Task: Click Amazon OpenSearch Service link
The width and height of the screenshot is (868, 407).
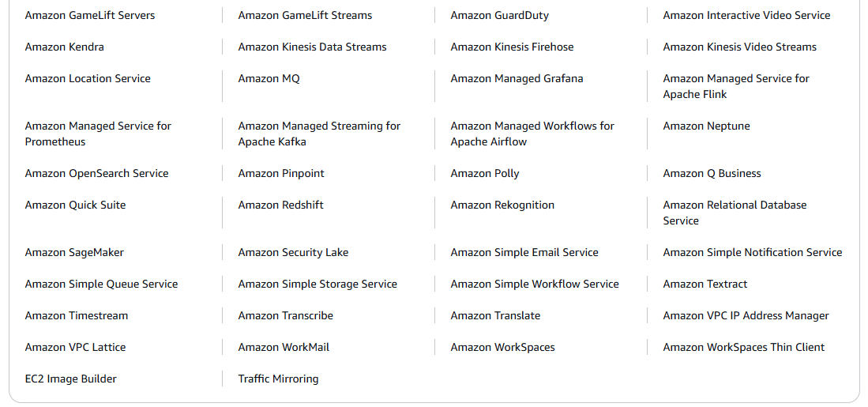Action: point(96,173)
